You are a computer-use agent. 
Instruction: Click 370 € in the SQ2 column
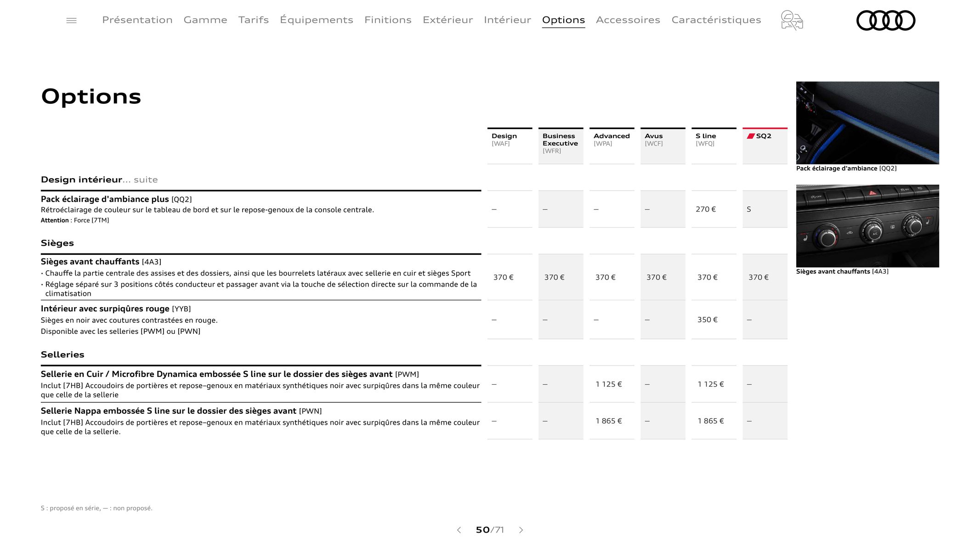759,277
